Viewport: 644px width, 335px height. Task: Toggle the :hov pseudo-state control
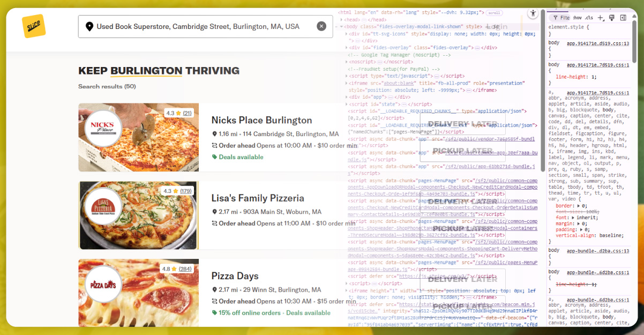tap(578, 17)
